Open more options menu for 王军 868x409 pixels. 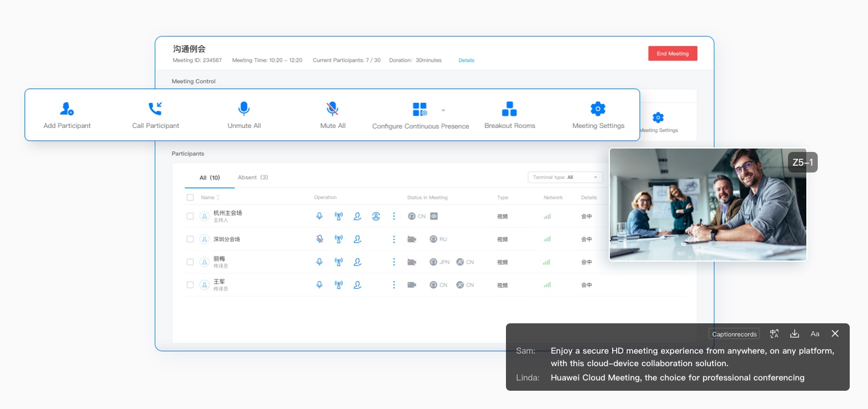394,285
